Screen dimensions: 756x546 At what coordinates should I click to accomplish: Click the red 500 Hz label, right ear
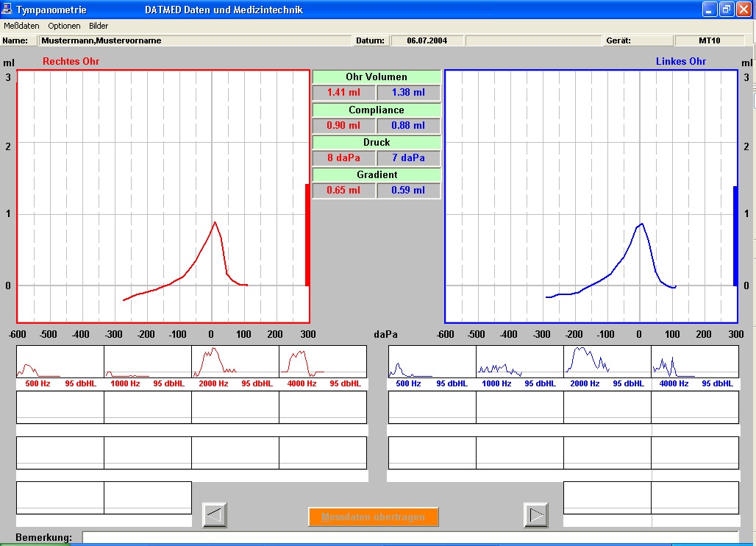pos(38,384)
